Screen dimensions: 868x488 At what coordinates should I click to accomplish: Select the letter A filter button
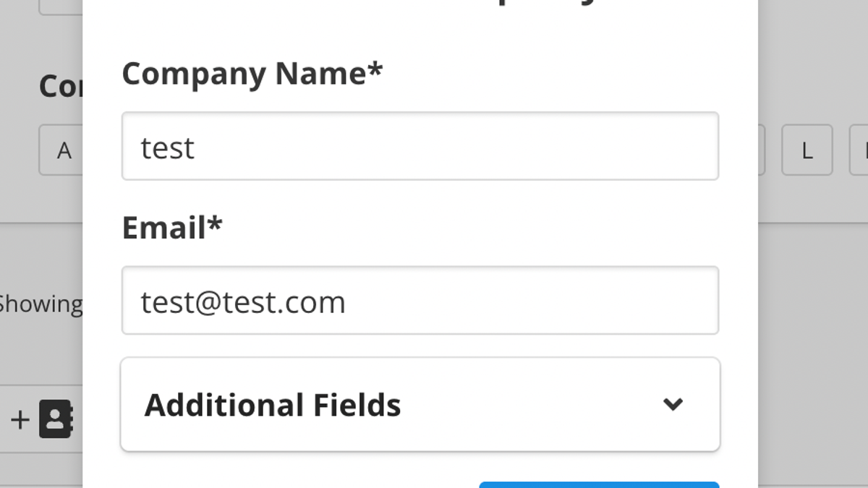click(x=64, y=150)
